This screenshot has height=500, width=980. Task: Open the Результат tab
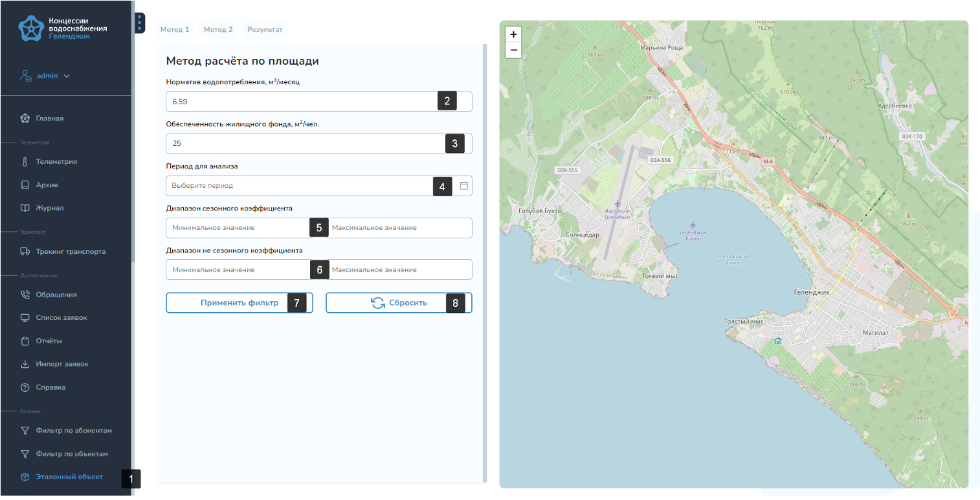(265, 30)
